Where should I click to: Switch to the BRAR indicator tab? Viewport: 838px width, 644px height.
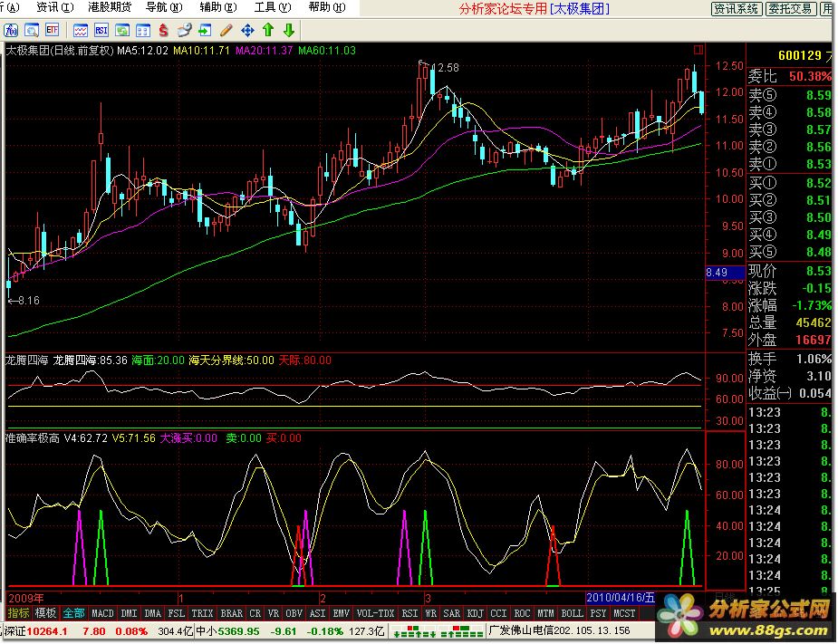[231, 613]
